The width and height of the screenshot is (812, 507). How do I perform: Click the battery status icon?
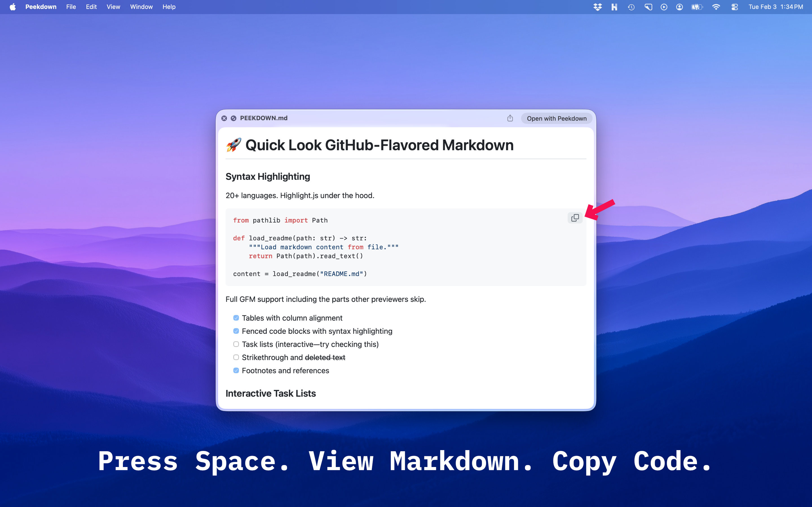pos(697,7)
